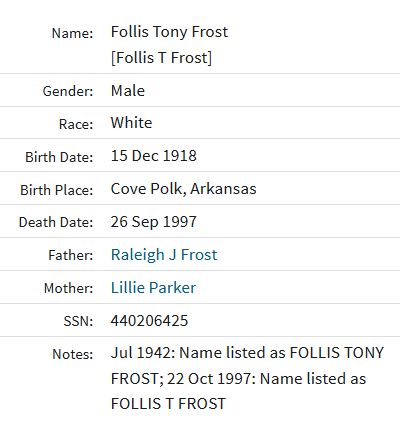Click the SSN field label
Image resolution: width=400 pixels, height=432 pixels.
(x=78, y=321)
